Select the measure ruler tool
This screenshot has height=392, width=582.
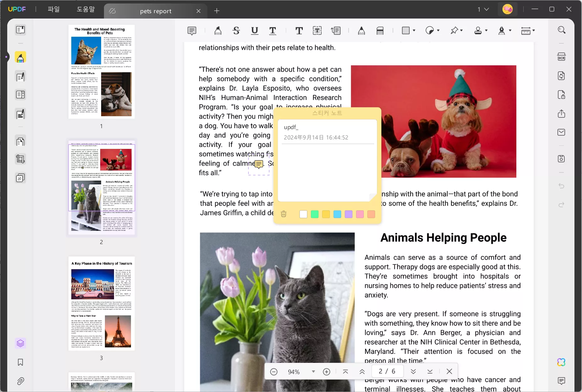pos(526,30)
